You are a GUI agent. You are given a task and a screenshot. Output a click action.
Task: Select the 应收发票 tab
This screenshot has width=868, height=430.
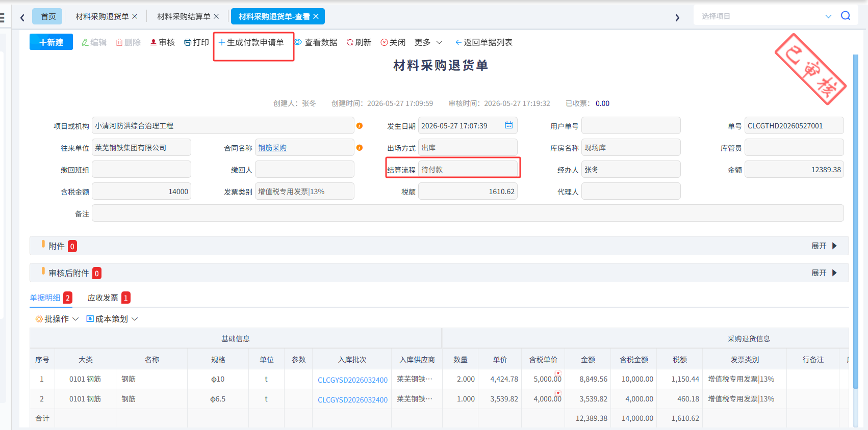click(109, 298)
